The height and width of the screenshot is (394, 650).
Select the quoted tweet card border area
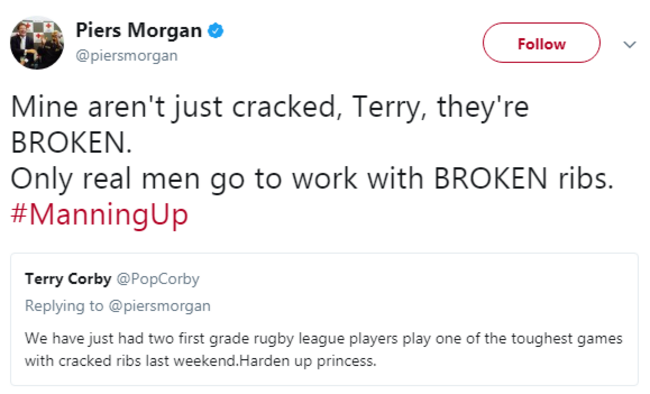click(x=324, y=319)
